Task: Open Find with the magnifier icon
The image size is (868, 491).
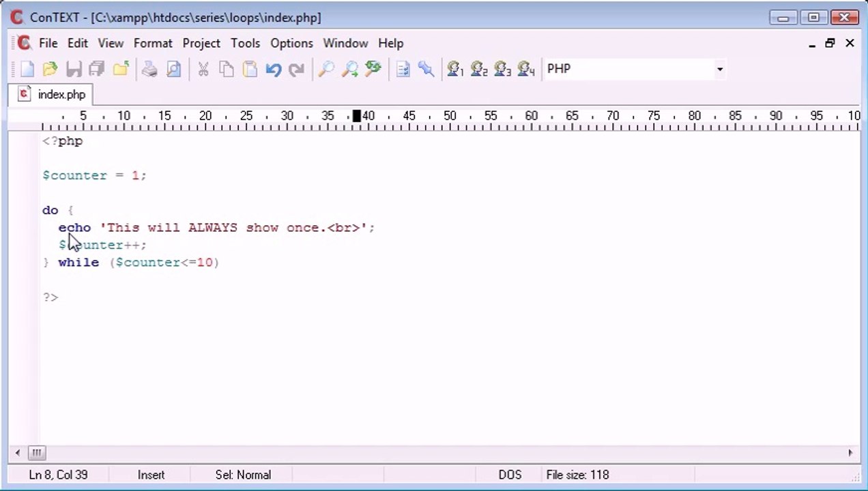Action: click(x=326, y=69)
